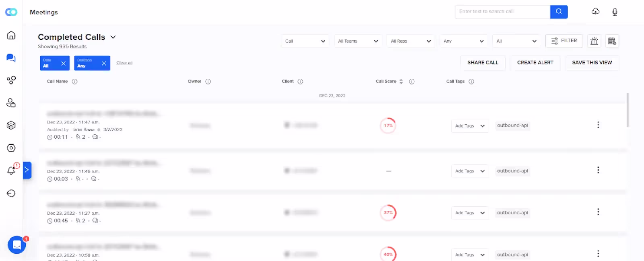Click the Client column header

[288, 81]
